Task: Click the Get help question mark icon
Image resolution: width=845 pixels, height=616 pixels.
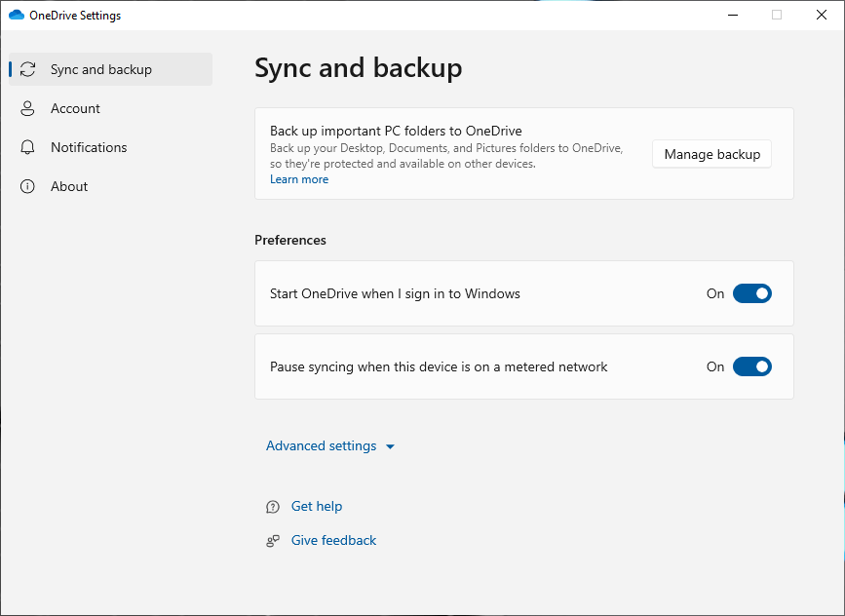Action: 273,507
